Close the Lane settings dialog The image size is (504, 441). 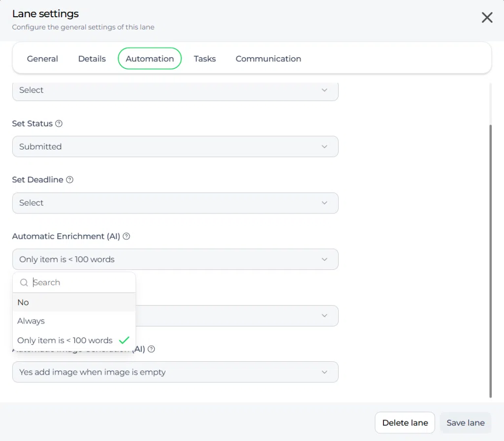point(487,17)
